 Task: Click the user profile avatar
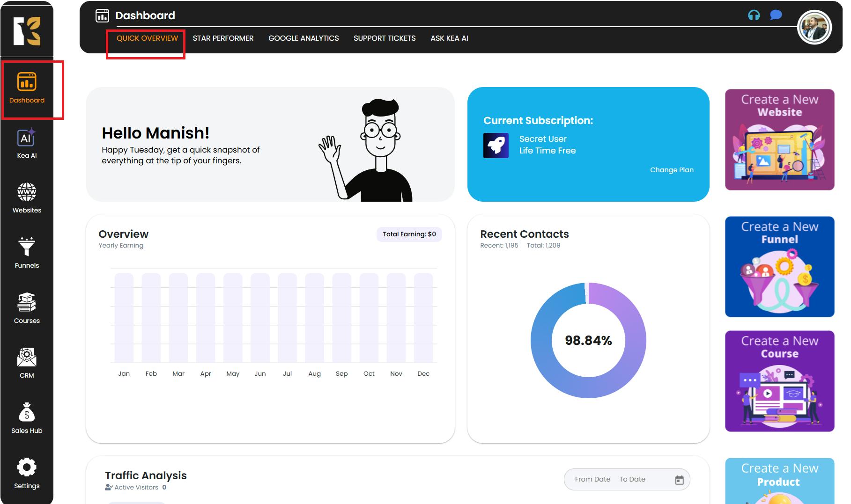(x=814, y=28)
